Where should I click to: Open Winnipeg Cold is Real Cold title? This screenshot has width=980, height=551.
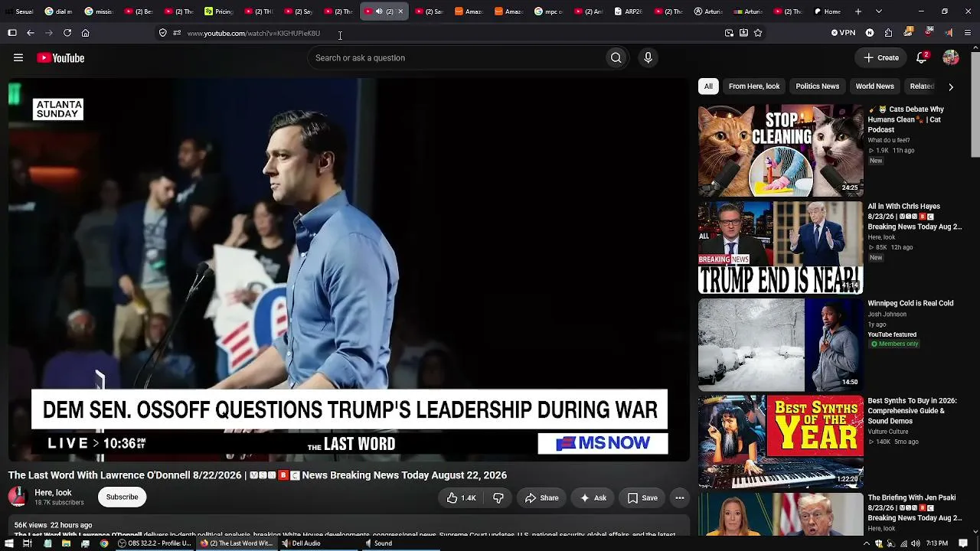(x=910, y=304)
